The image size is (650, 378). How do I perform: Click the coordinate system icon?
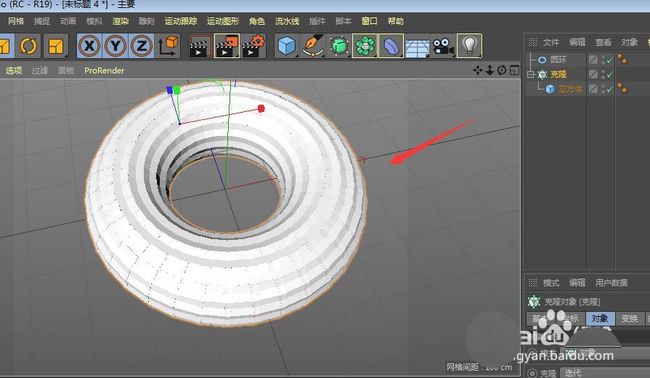tap(167, 46)
